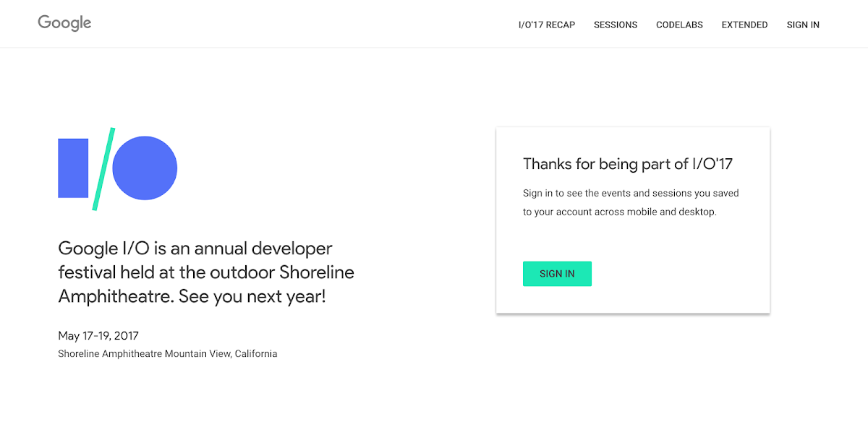Click the green slash in the I/O logo

[103, 169]
